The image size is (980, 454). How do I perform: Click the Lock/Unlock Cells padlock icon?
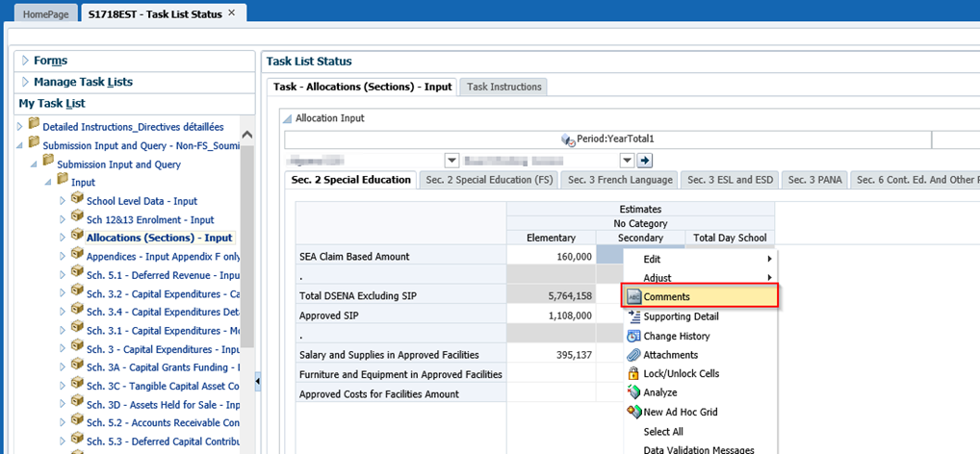point(633,373)
